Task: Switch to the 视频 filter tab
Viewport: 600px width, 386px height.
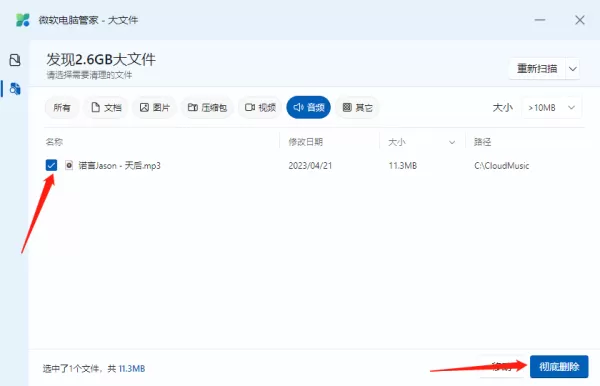Action: coord(260,107)
